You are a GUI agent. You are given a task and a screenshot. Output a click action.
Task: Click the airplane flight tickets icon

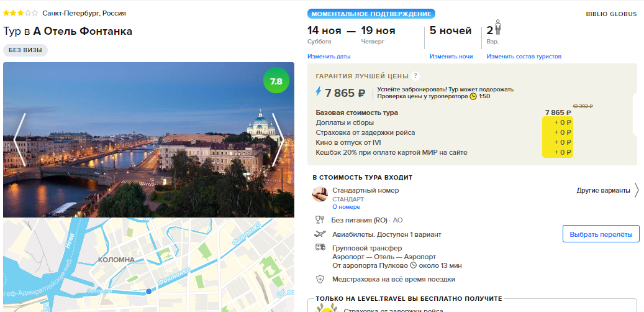point(320,234)
